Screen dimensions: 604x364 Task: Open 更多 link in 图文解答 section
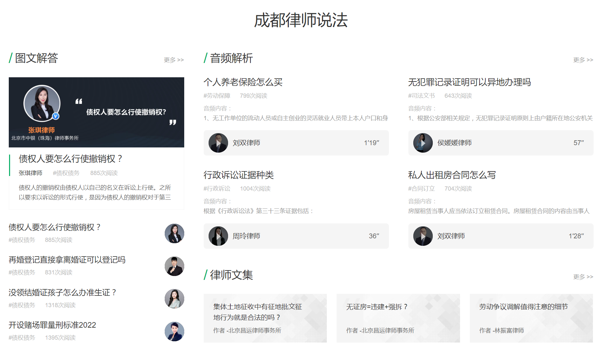tap(174, 60)
